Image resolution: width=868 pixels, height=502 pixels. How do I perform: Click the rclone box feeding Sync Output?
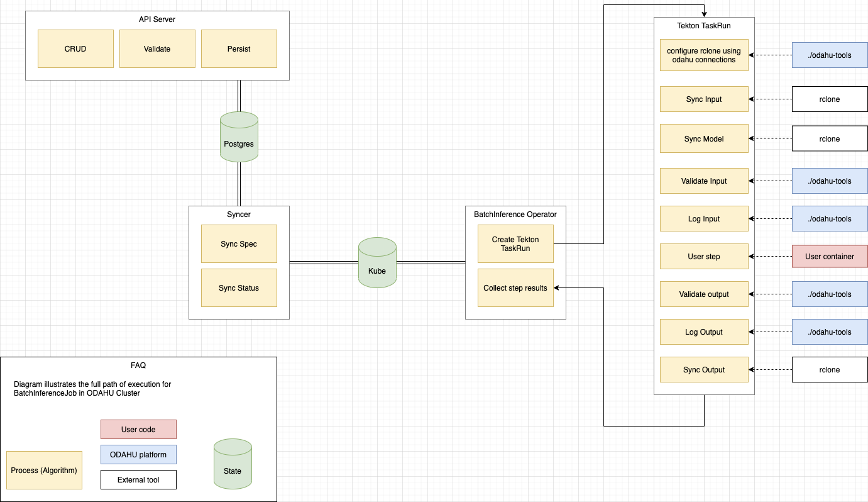click(x=830, y=369)
